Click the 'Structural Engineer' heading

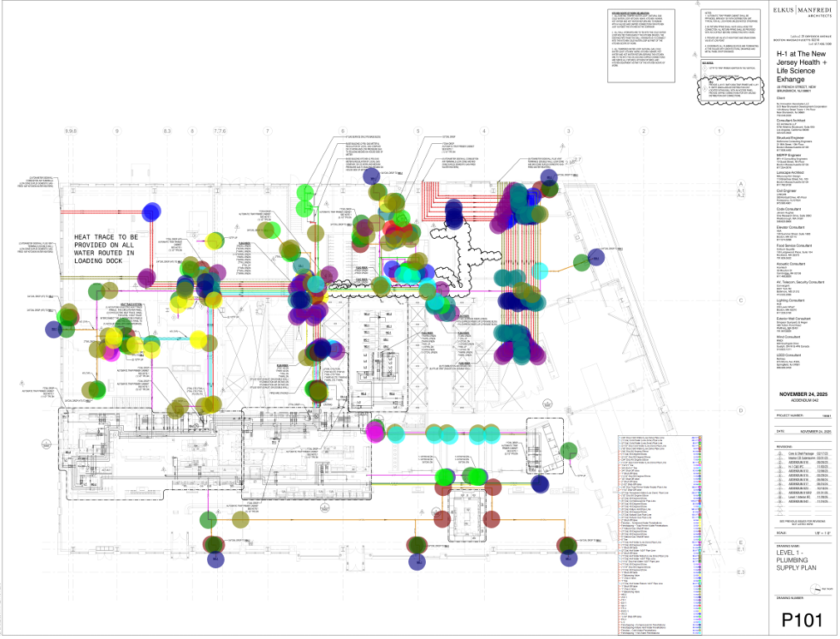pyautogui.click(x=790, y=138)
